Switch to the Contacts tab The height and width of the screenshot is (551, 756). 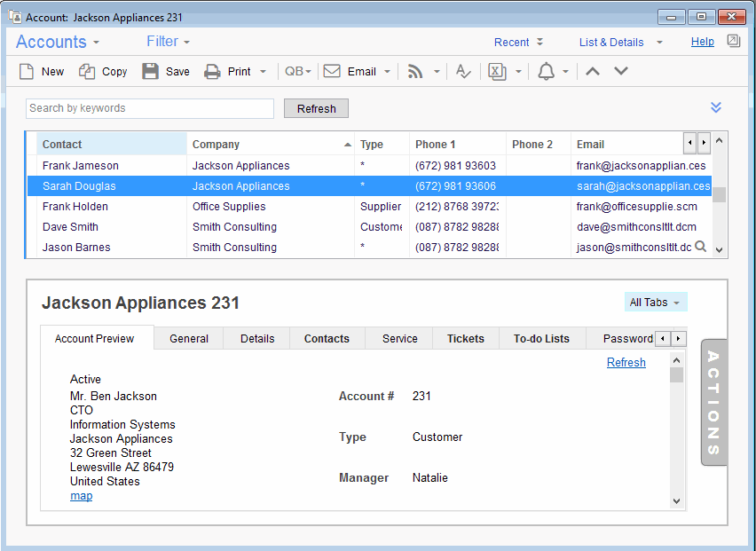point(327,338)
